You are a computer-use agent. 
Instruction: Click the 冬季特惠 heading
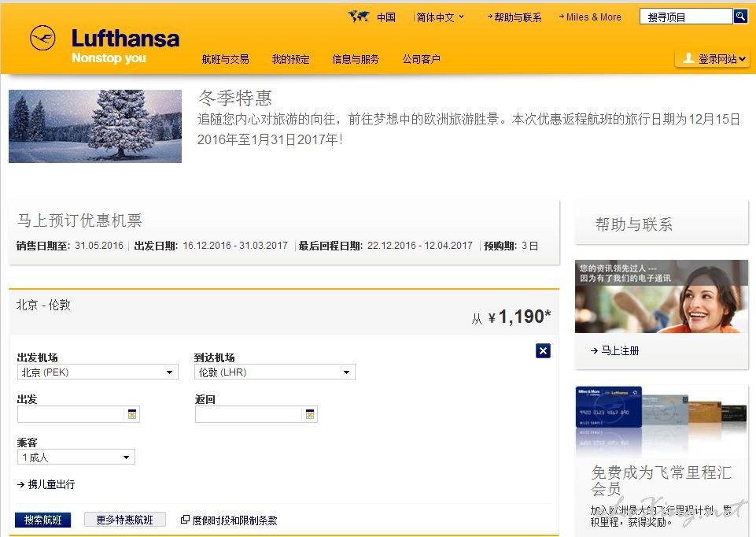234,98
